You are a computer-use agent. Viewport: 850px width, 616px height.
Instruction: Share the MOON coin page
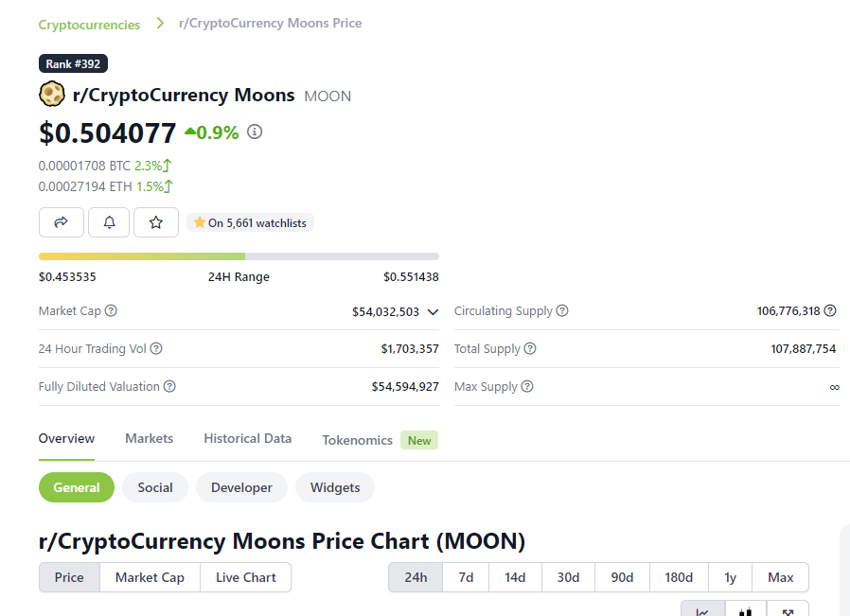tap(61, 222)
